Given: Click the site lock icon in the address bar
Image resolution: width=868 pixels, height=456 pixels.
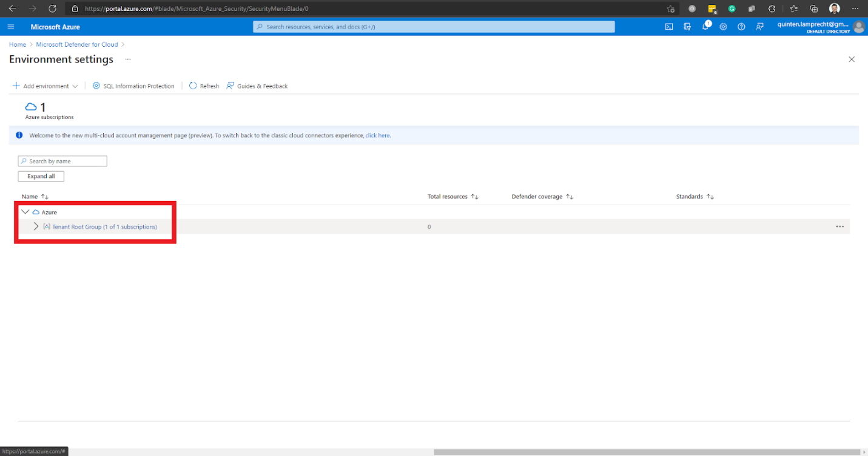Looking at the screenshot, I should [x=75, y=9].
